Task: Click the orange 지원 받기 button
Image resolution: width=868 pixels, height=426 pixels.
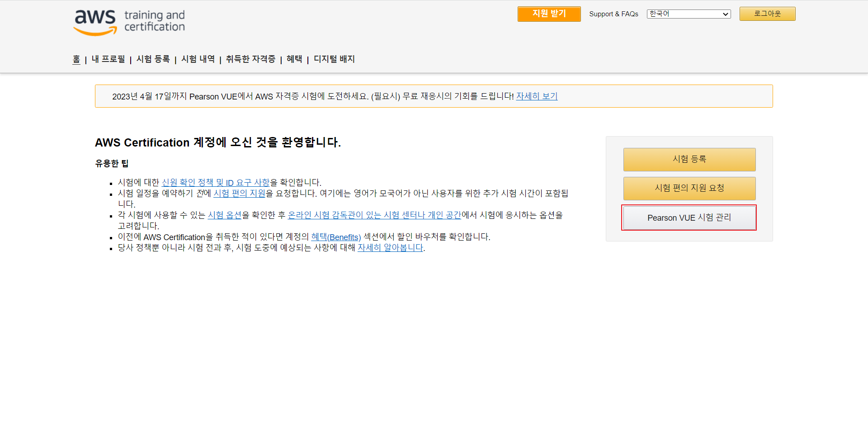Action: pos(549,14)
